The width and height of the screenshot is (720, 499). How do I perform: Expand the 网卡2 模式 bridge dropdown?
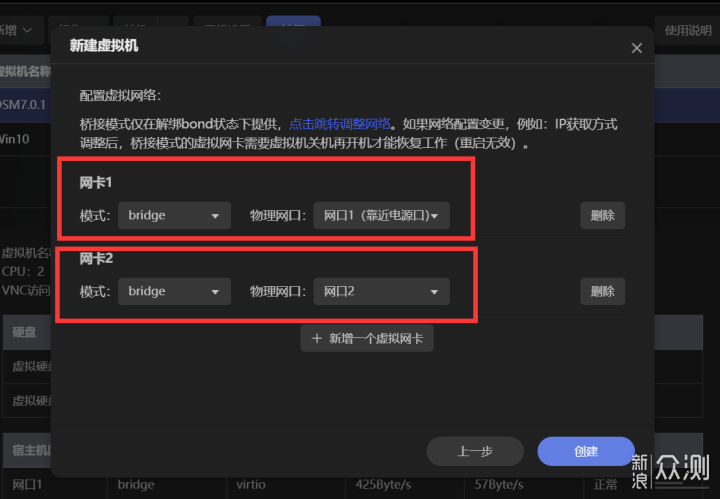pos(174,291)
